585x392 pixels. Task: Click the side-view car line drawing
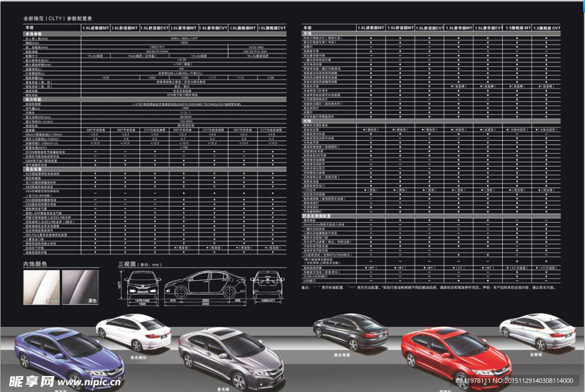coord(205,284)
